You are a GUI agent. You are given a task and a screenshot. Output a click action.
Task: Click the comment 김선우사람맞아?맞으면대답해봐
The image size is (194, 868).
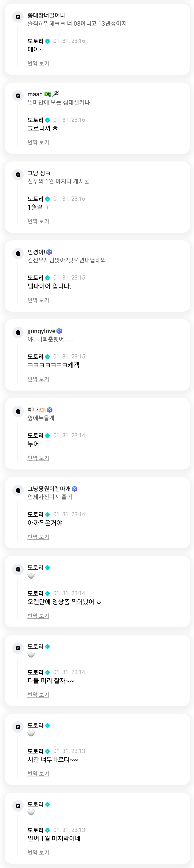click(67, 260)
